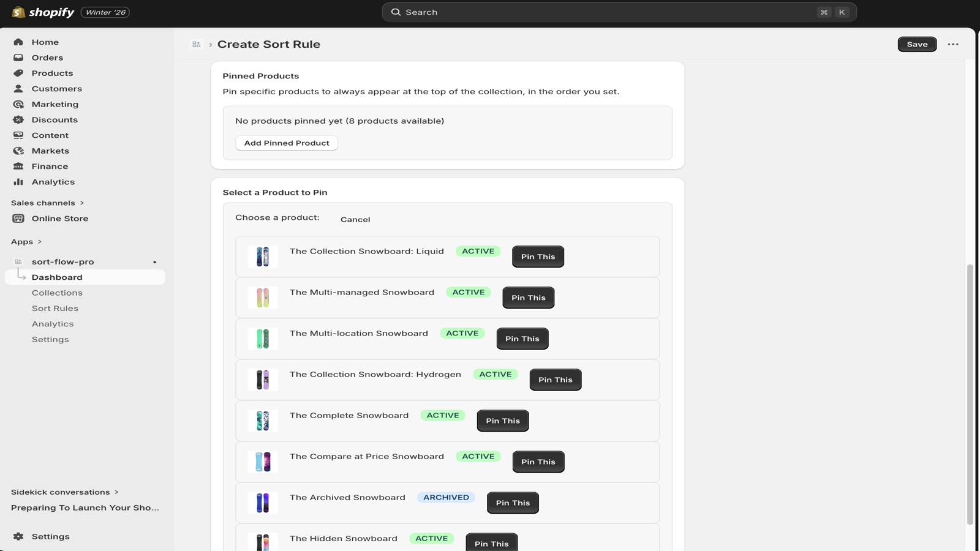Pin The Archived Snowboard product
This screenshot has width=980, height=551.
coord(513,502)
